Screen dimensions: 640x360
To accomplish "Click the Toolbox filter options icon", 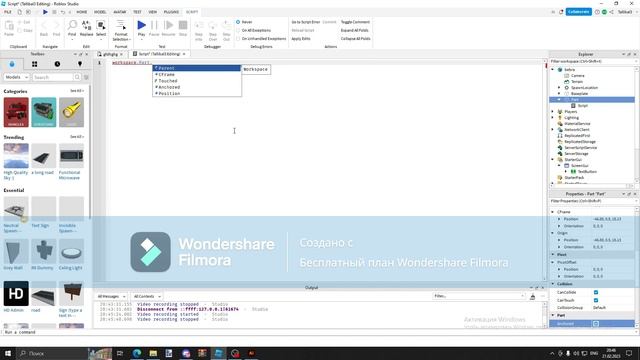I will click(x=86, y=77).
